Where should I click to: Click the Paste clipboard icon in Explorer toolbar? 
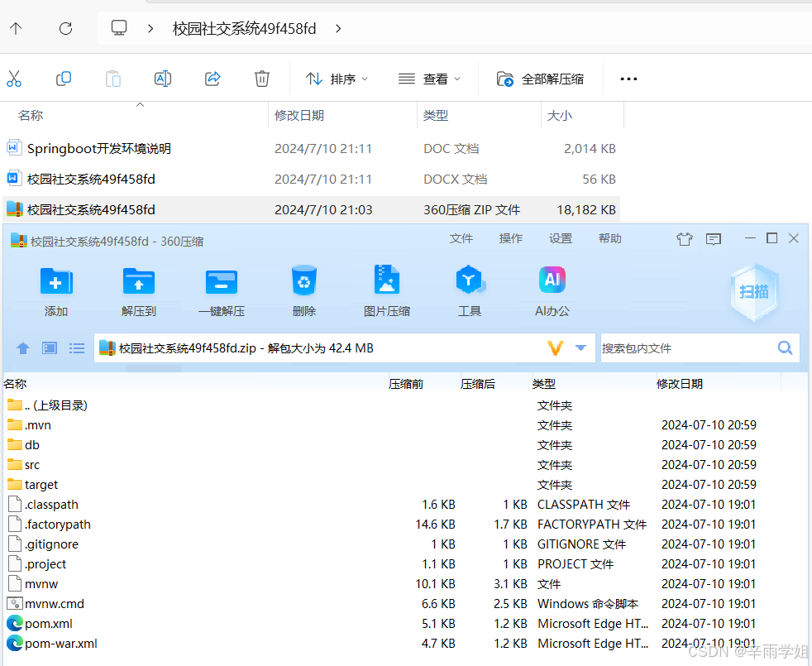click(x=113, y=79)
